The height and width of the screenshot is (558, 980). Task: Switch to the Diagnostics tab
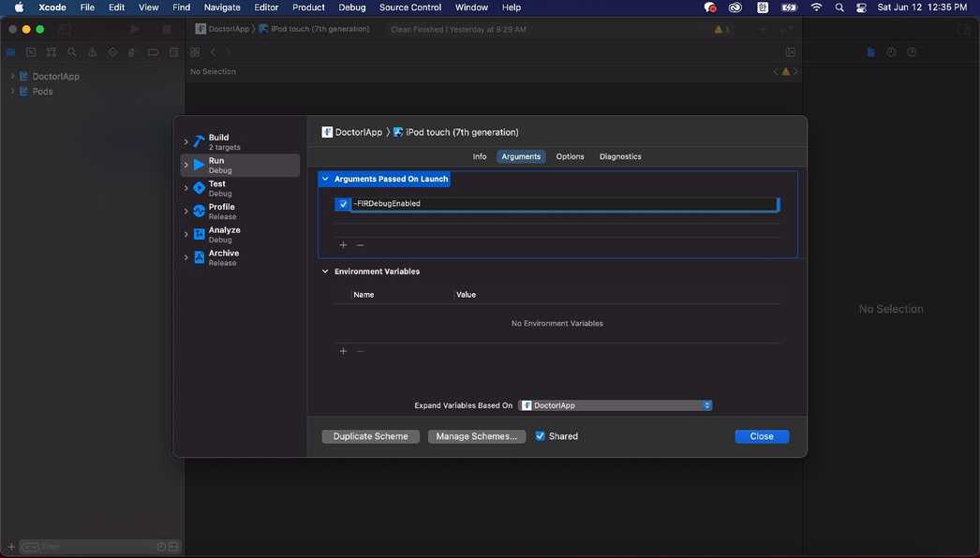pos(620,157)
